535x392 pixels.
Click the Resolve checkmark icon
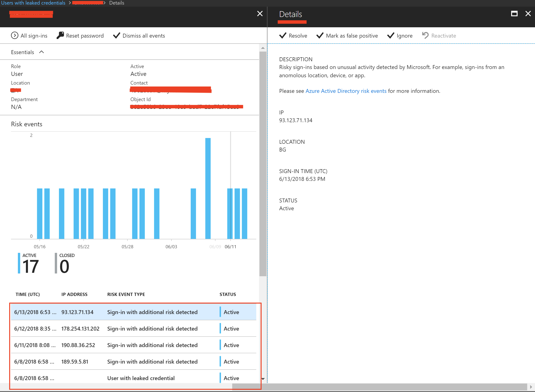tap(283, 36)
